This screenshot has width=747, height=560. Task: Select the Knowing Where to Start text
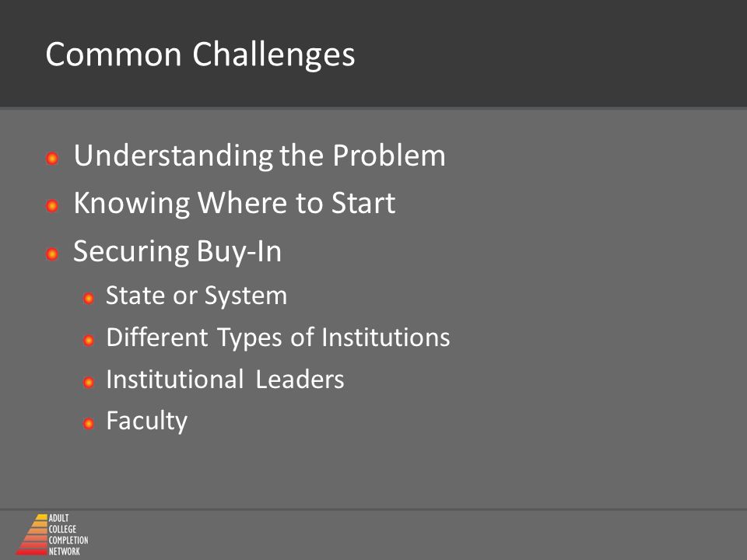(x=234, y=204)
